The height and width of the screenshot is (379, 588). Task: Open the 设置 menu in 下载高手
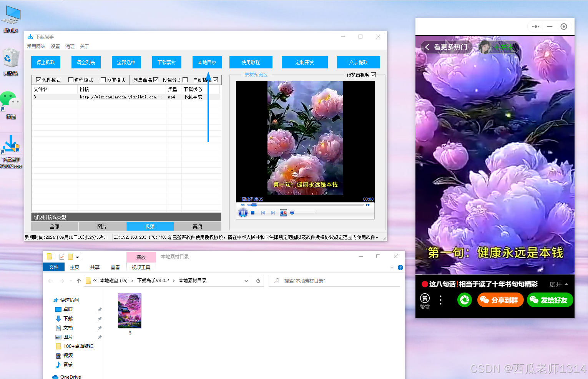pos(55,47)
